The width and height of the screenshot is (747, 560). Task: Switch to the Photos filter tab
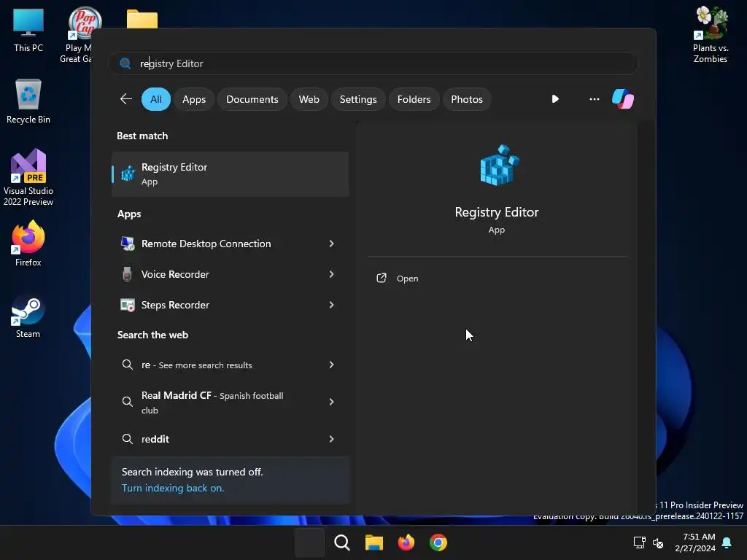(466, 99)
